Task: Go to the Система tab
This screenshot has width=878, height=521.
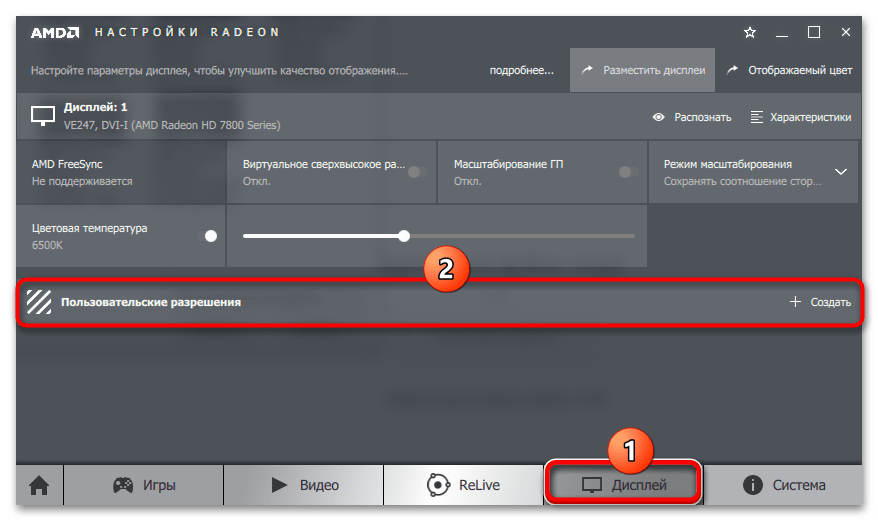Action: tap(784, 485)
